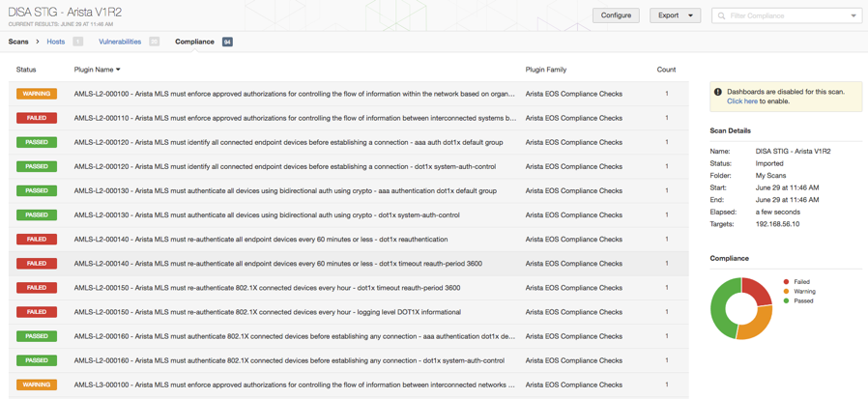Click the FAILED badge for L2-000150 logging level row

(37, 312)
